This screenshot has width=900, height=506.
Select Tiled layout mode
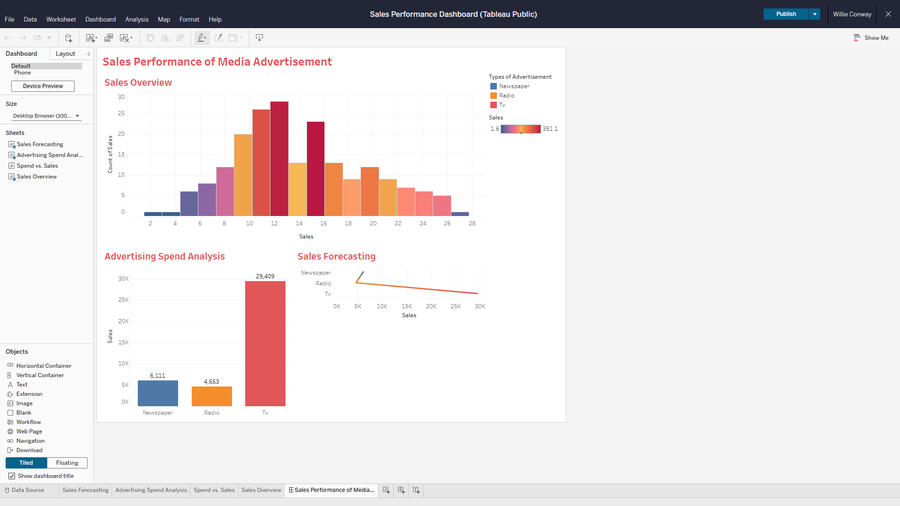pyautogui.click(x=26, y=463)
